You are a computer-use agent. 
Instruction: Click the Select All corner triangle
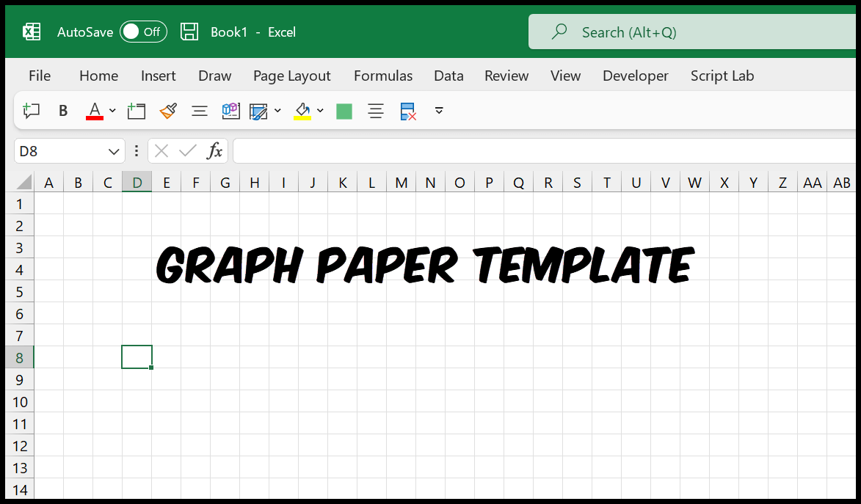23,182
